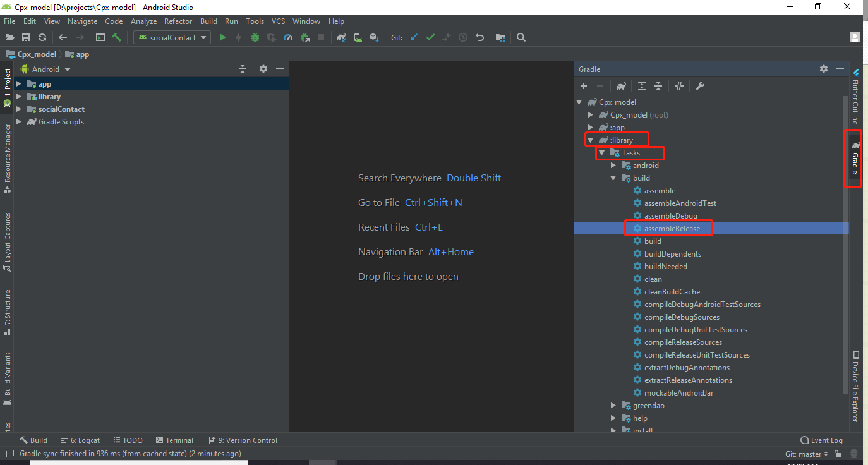Collapse the build tasks folder
Viewport: 868px width, 465px height.
coord(613,178)
